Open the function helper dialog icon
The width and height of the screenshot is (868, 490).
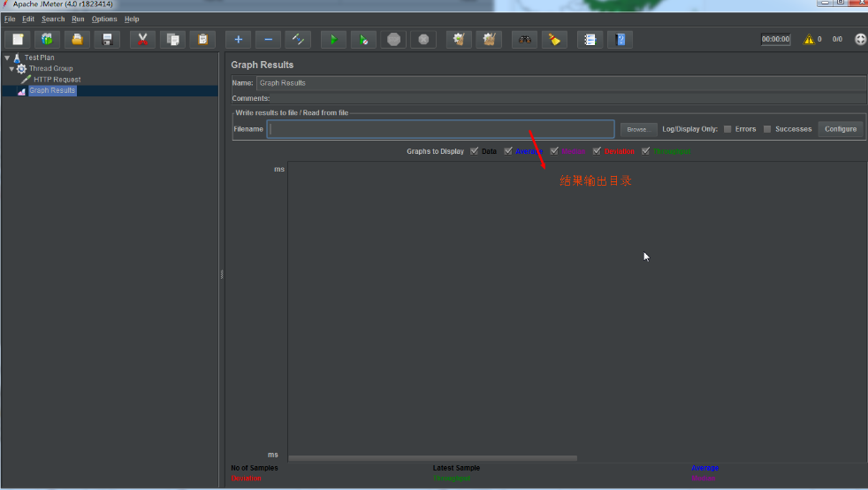[590, 39]
